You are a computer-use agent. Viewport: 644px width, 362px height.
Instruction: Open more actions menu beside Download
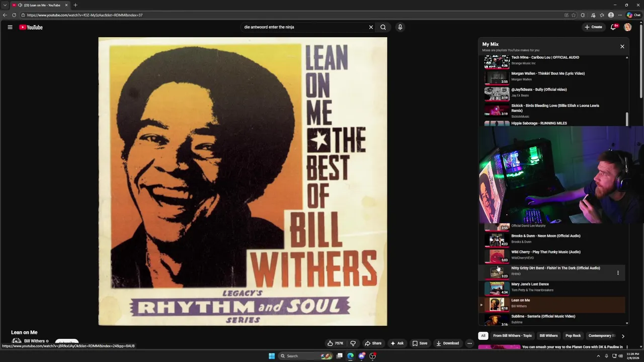469,343
